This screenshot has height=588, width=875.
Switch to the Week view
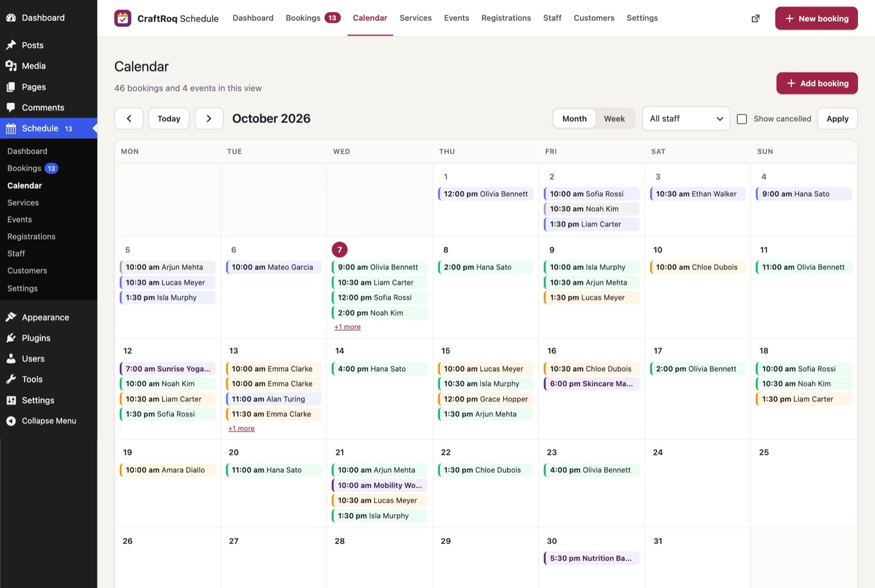[x=614, y=119]
